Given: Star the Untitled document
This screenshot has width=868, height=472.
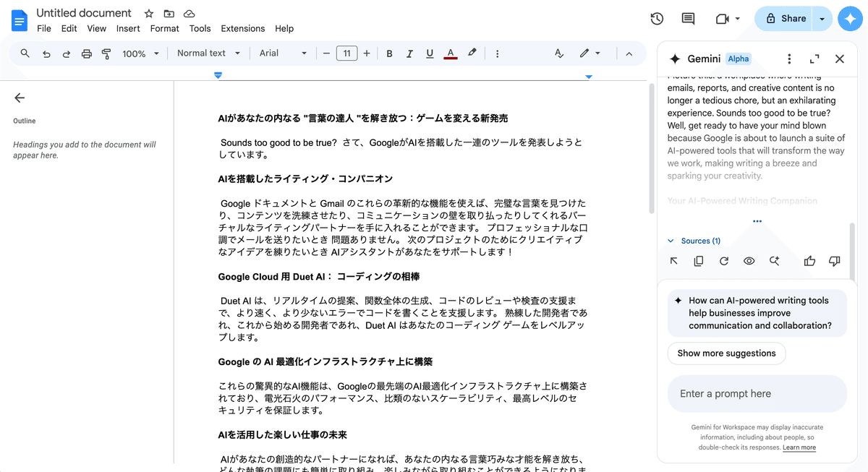Looking at the screenshot, I should point(149,14).
